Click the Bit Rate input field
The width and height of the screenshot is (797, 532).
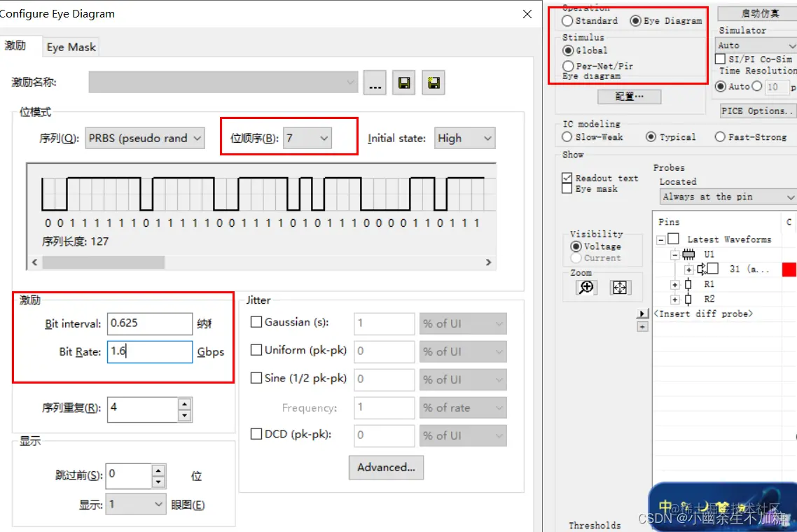[x=149, y=351]
